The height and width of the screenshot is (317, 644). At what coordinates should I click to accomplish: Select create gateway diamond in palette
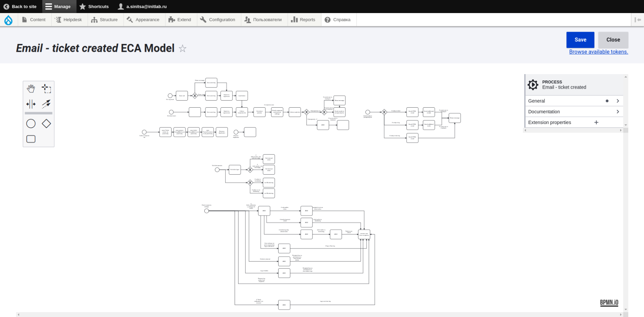click(46, 124)
